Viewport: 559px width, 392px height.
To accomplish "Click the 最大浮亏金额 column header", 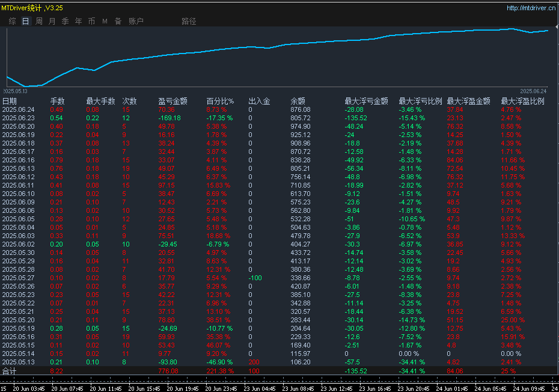I will [366, 101].
